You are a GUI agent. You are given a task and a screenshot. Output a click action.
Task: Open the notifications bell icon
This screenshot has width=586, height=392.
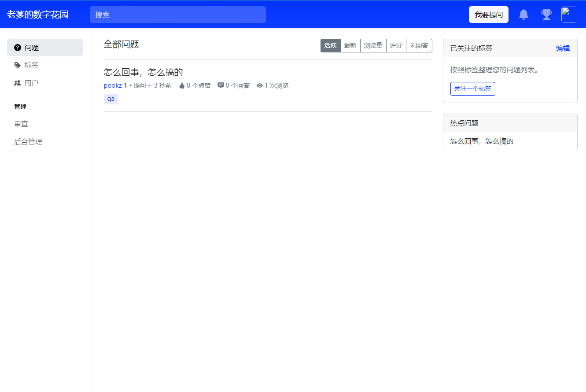tap(523, 14)
